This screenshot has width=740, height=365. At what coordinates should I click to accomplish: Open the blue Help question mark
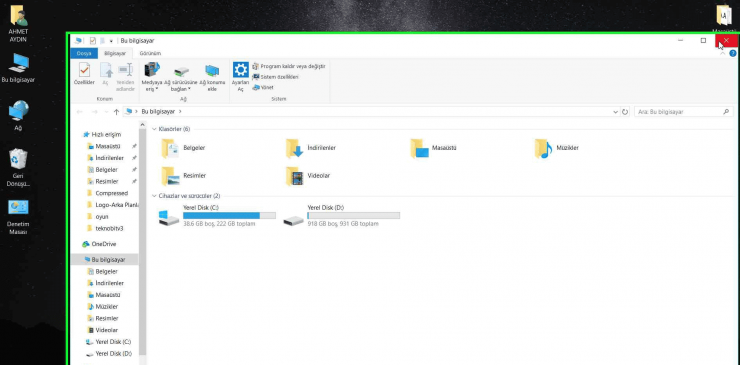pyautogui.click(x=733, y=53)
